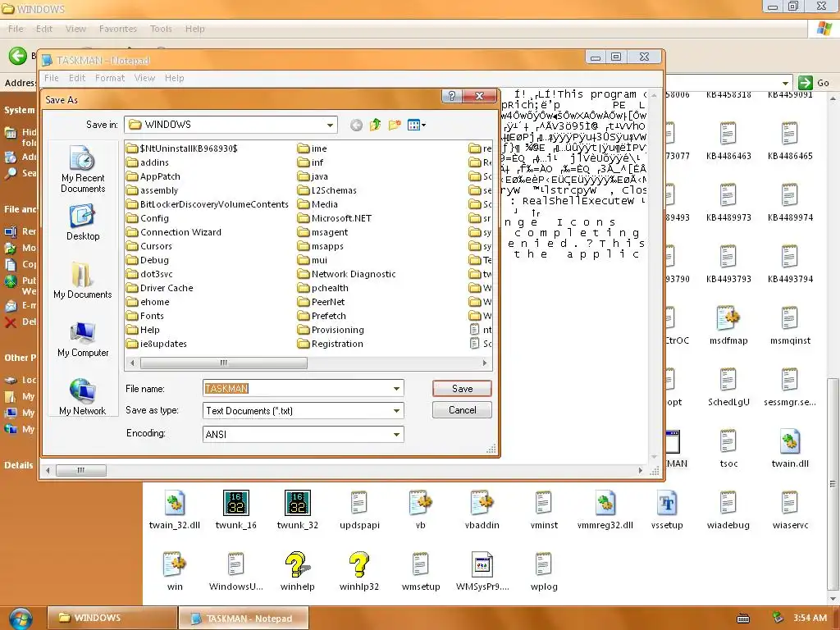
Task: Select Desktop in places bar
Action: [83, 222]
